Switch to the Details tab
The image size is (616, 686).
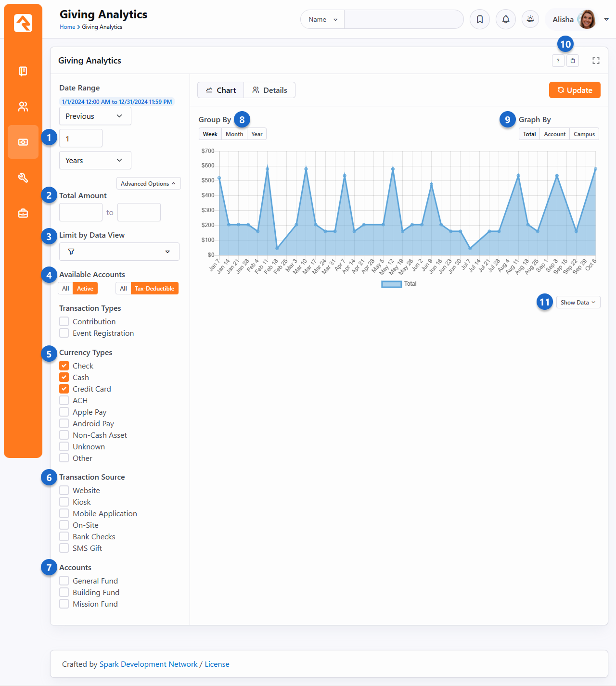269,90
